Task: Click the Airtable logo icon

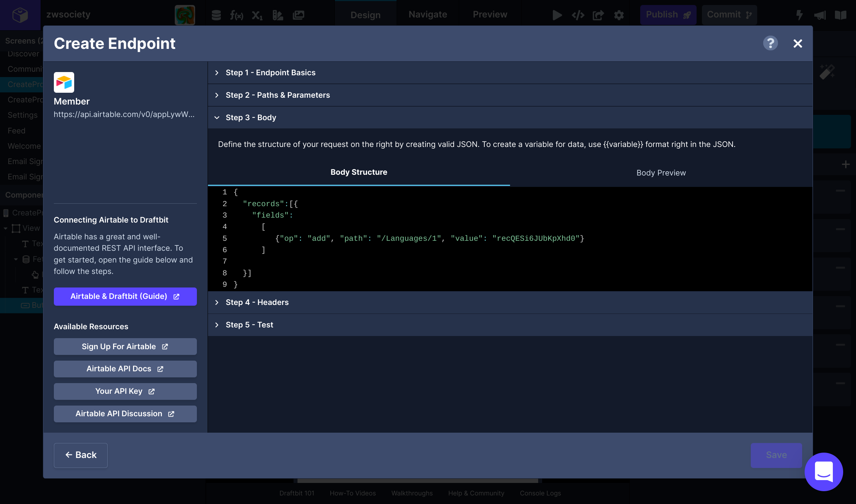Action: pyautogui.click(x=64, y=82)
